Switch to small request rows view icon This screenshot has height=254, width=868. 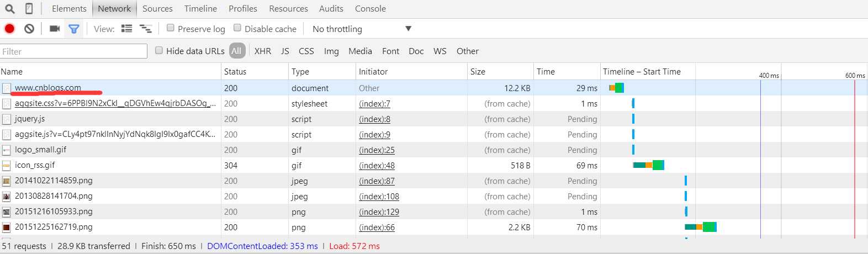tap(146, 29)
